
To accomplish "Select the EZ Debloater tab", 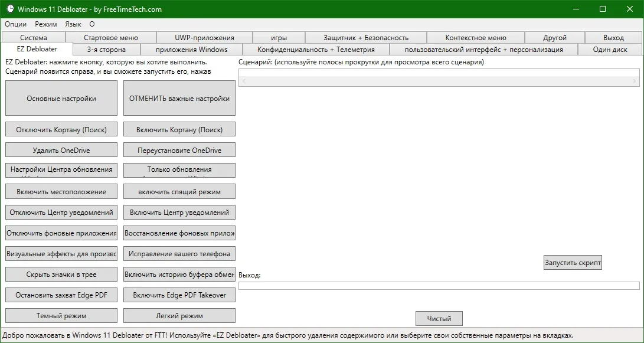I will point(37,49).
